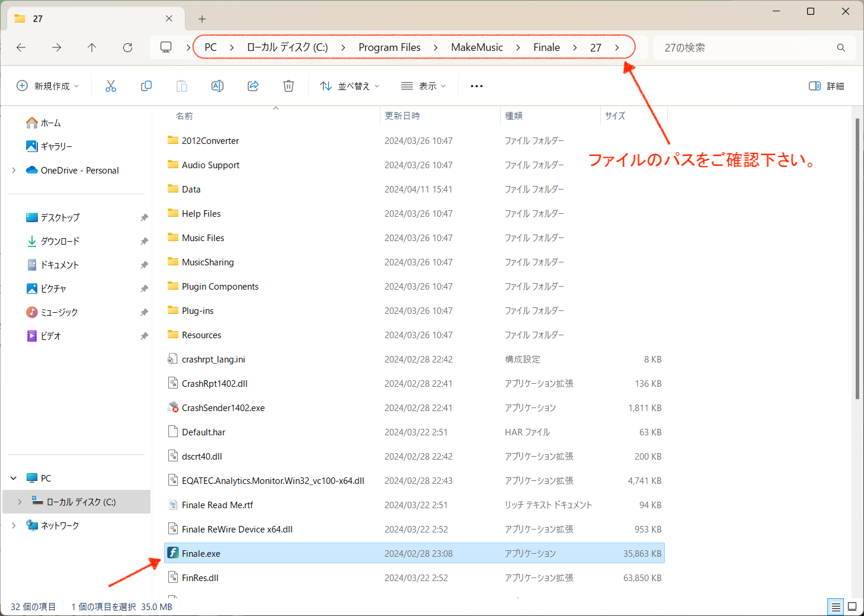Select the dscrt40.dll file
Screen dimensions: 864x616
(x=201, y=456)
